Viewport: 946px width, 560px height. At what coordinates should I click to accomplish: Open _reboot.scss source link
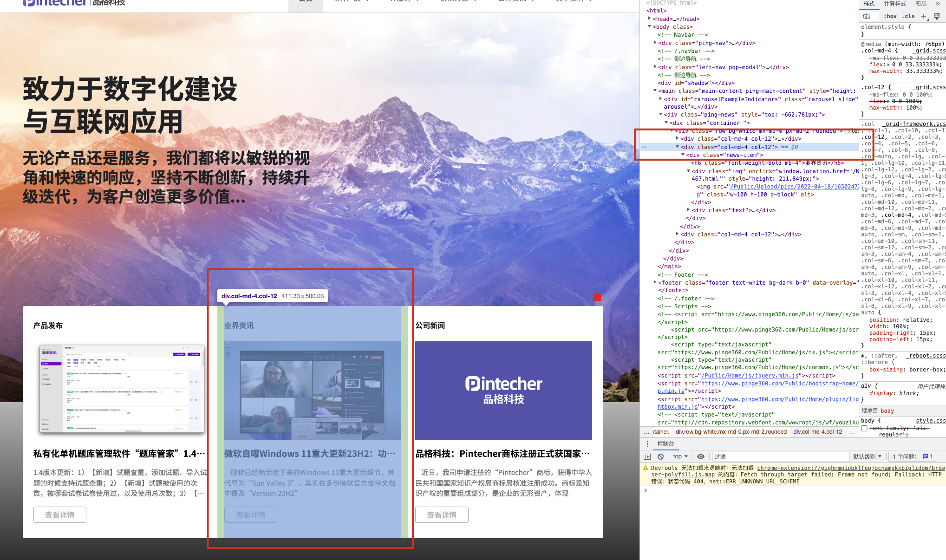pos(926,356)
